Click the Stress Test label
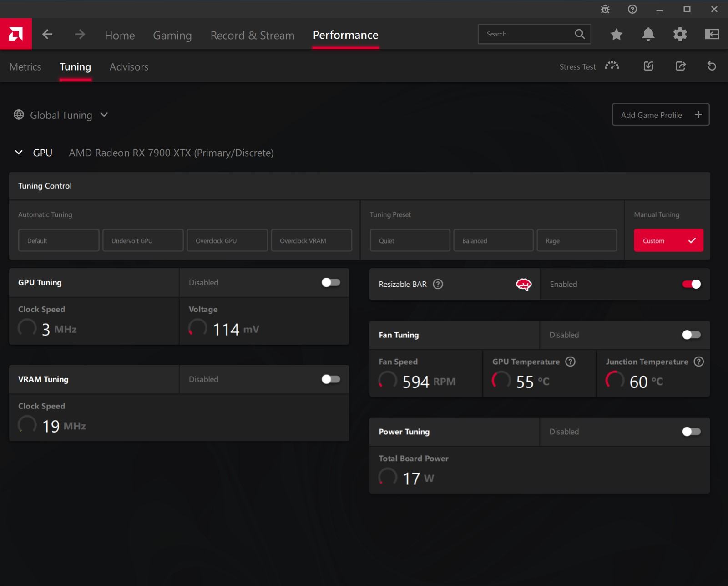This screenshot has height=586, width=728. (577, 67)
